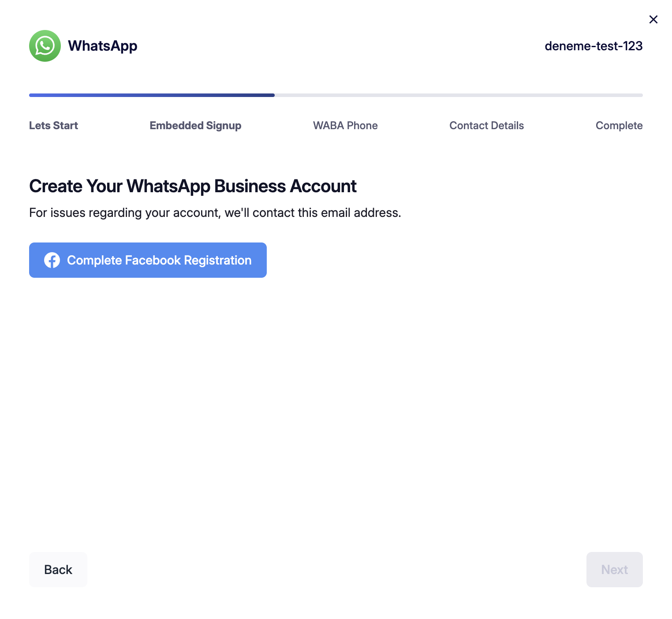The image size is (672, 619).
Task: Go to the Complete step
Action: click(x=619, y=126)
